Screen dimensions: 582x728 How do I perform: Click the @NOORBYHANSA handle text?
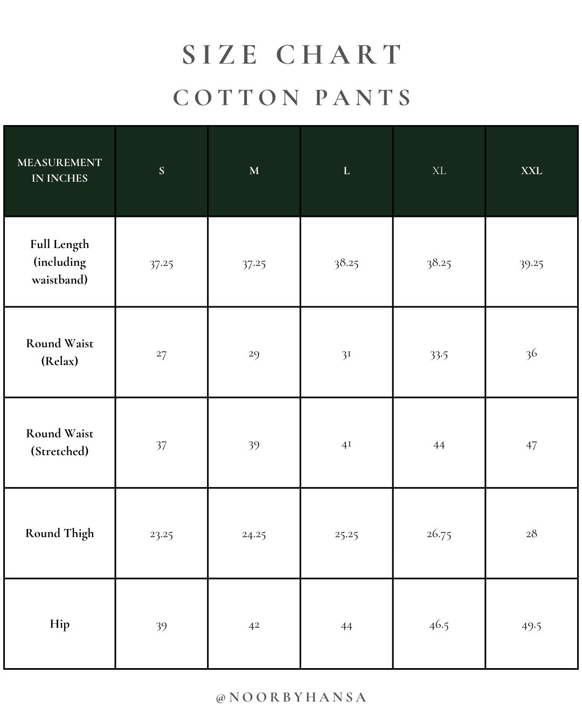coord(291,697)
